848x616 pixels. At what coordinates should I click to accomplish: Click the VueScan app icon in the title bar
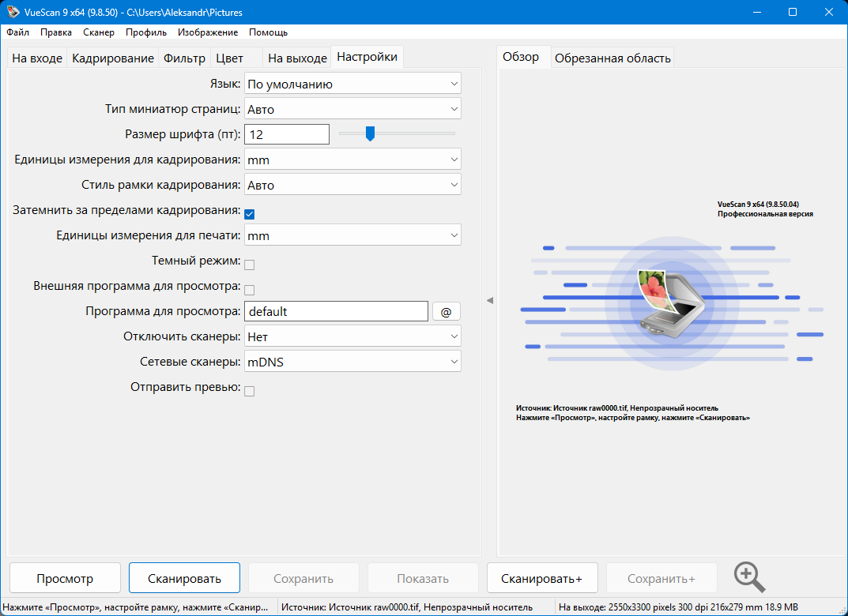13,12
